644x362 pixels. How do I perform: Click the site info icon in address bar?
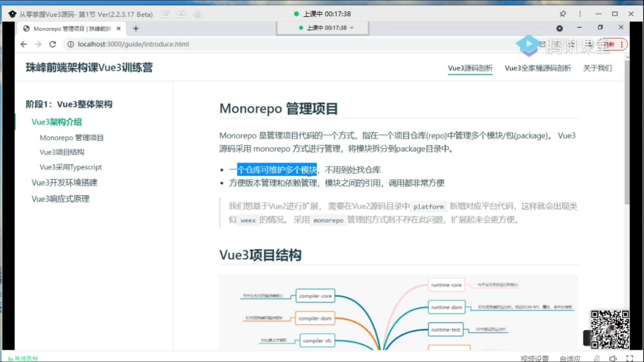click(70, 44)
